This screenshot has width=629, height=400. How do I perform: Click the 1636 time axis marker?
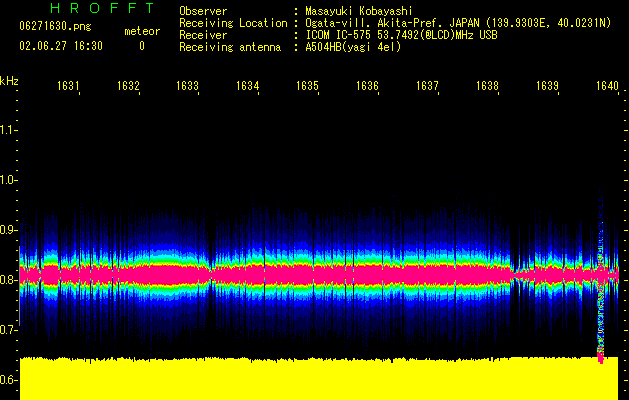[367, 86]
